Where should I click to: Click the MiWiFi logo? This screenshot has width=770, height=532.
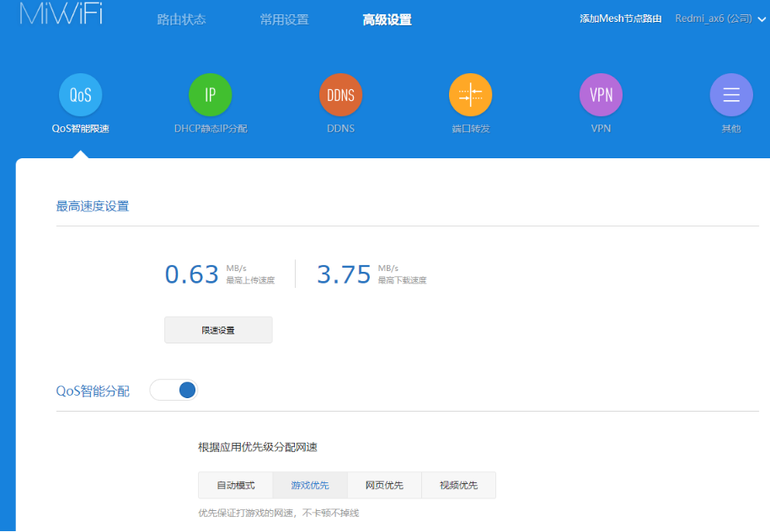[x=61, y=14]
